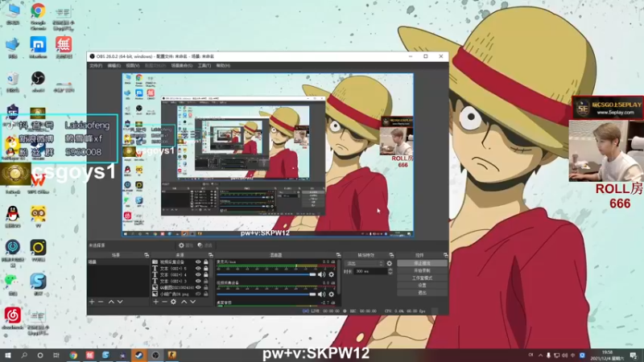Open Maxthon browser desktop shortcut
Image resolution: width=644 pixels, height=362 pixels.
pyautogui.click(x=38, y=47)
